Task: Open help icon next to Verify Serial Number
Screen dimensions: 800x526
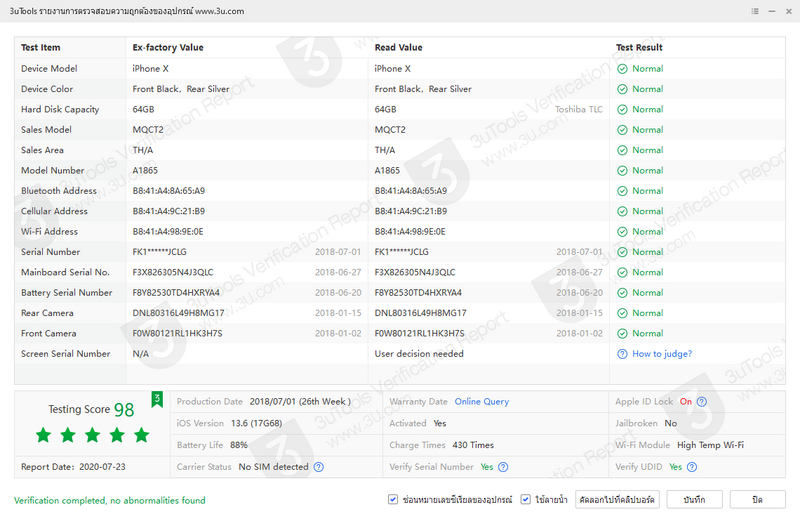Action: coord(503,467)
